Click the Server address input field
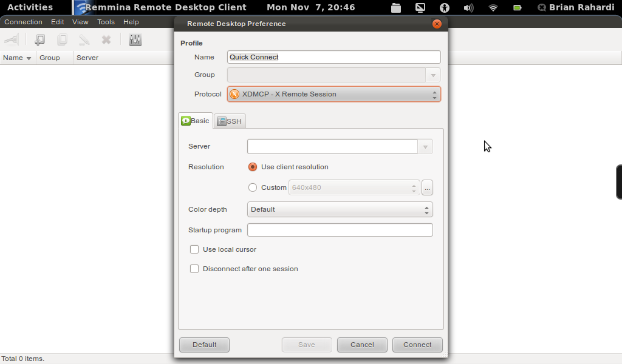 (332, 147)
